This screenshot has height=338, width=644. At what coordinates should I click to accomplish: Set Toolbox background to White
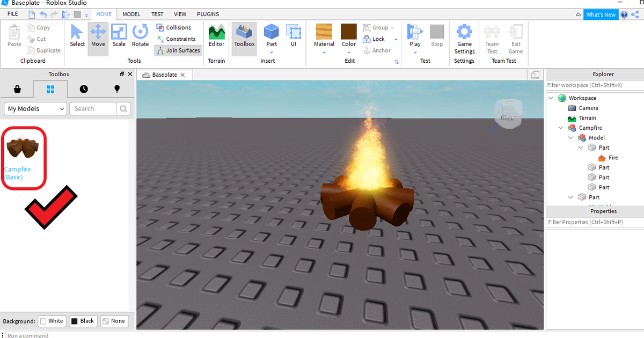[52, 321]
